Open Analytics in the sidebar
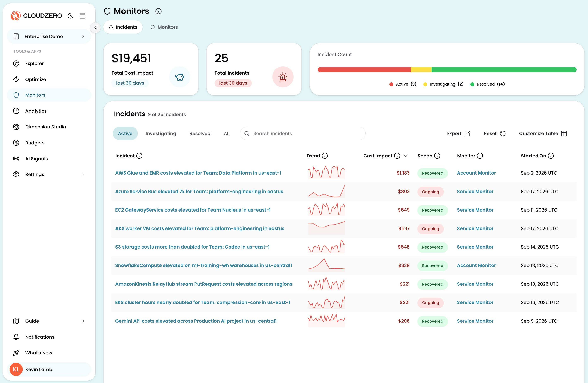This screenshot has width=588, height=383. coord(49,111)
